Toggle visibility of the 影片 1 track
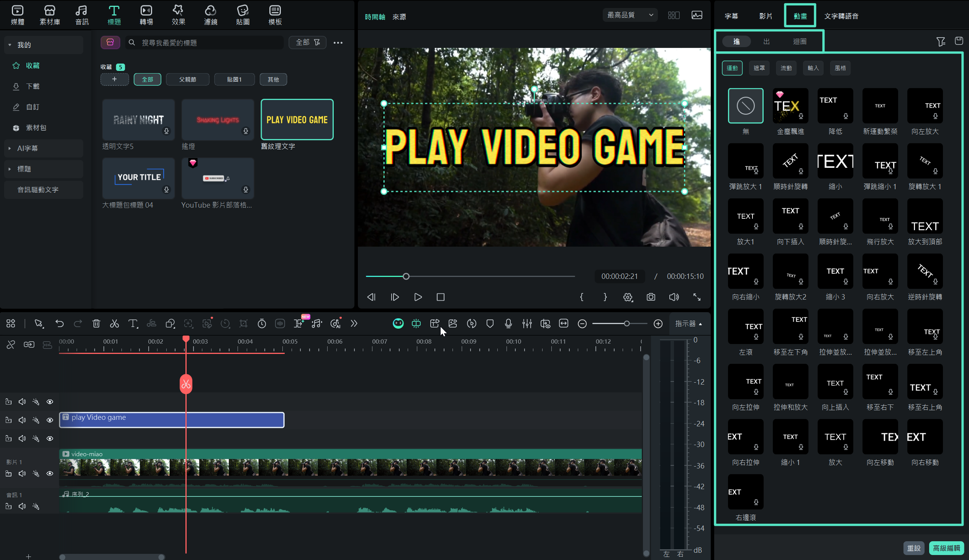969x560 pixels. click(x=50, y=473)
